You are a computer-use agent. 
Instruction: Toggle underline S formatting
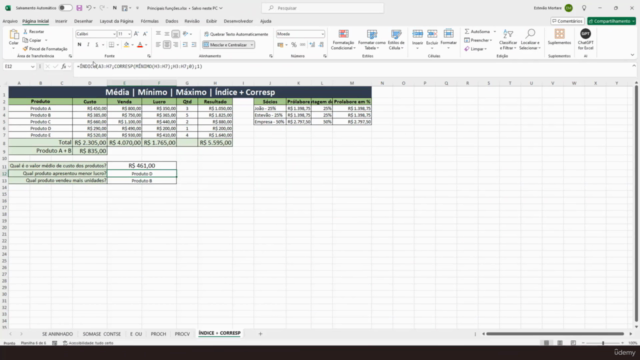(x=97, y=44)
